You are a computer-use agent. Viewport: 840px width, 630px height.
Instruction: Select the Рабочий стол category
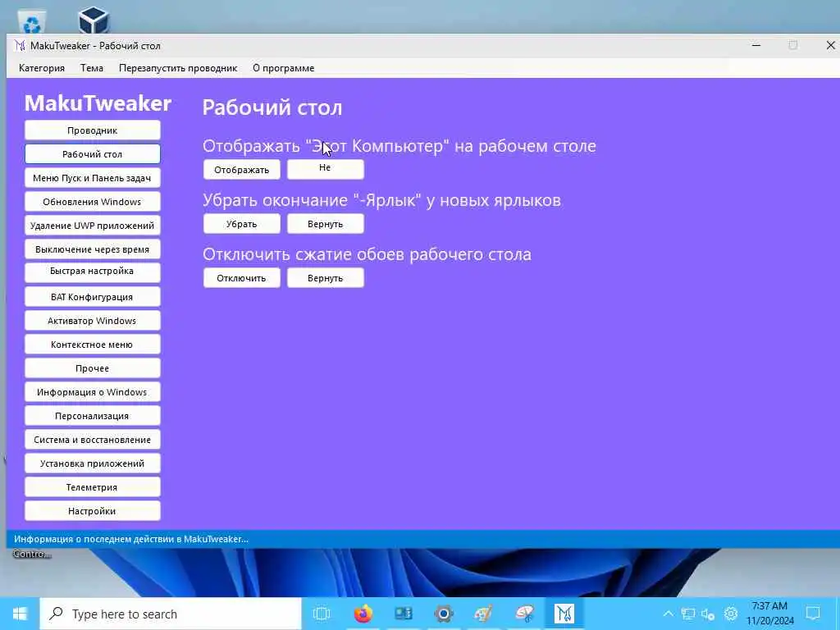[92, 154]
